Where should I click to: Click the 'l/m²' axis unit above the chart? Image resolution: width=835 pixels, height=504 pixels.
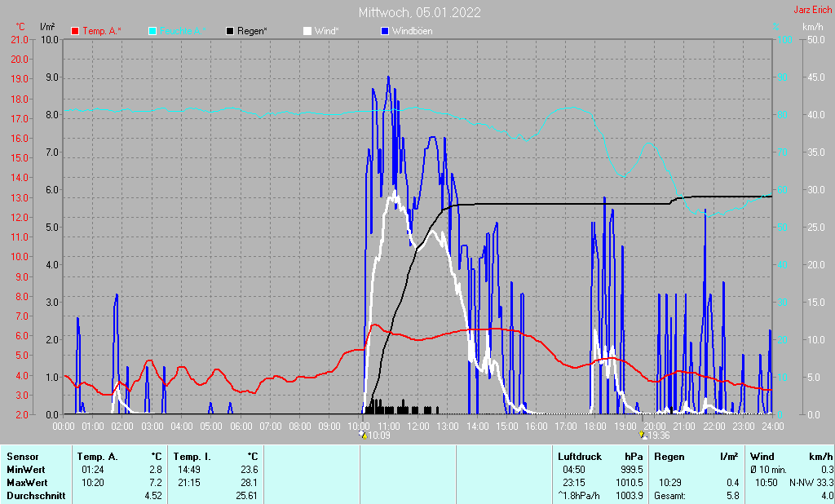pos(47,27)
